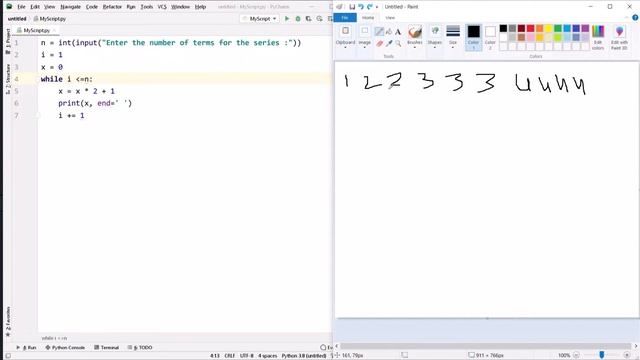Close the MyScript.py editor tab
Viewport: 640px width, 360px height.
54,31
